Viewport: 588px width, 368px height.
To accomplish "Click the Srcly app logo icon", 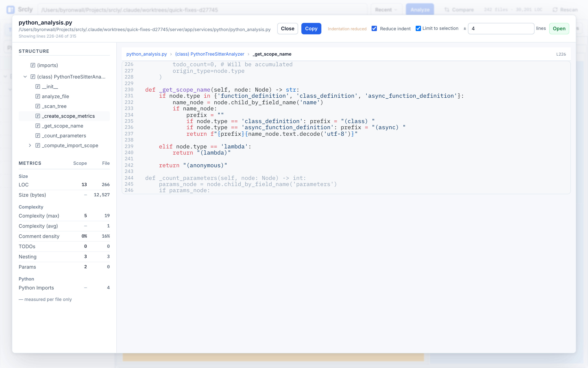I will point(10,9).
